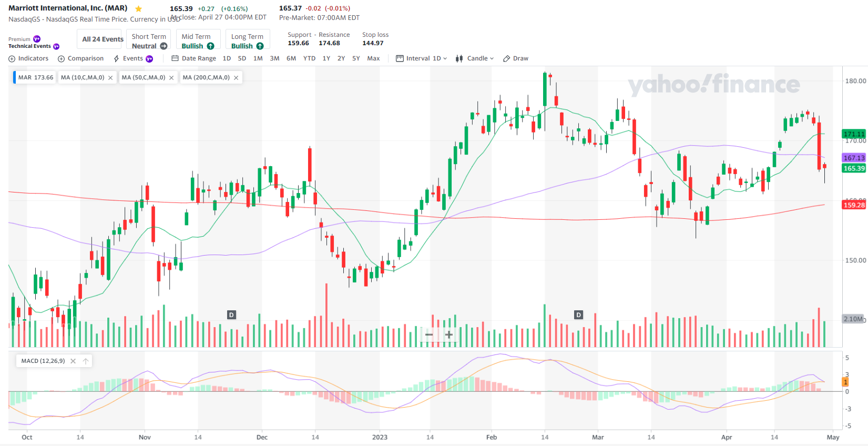Click the Technical Events link
The image size is (868, 446).
29,46
